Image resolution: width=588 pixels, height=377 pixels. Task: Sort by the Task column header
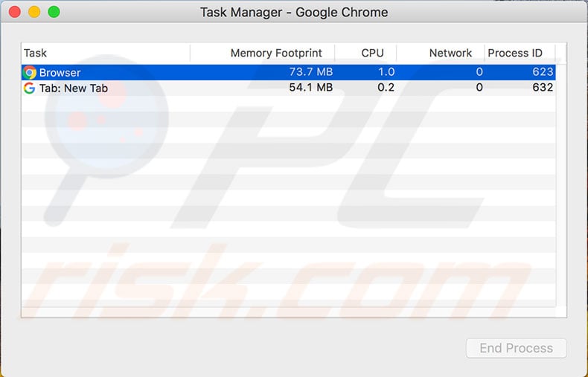click(x=106, y=53)
